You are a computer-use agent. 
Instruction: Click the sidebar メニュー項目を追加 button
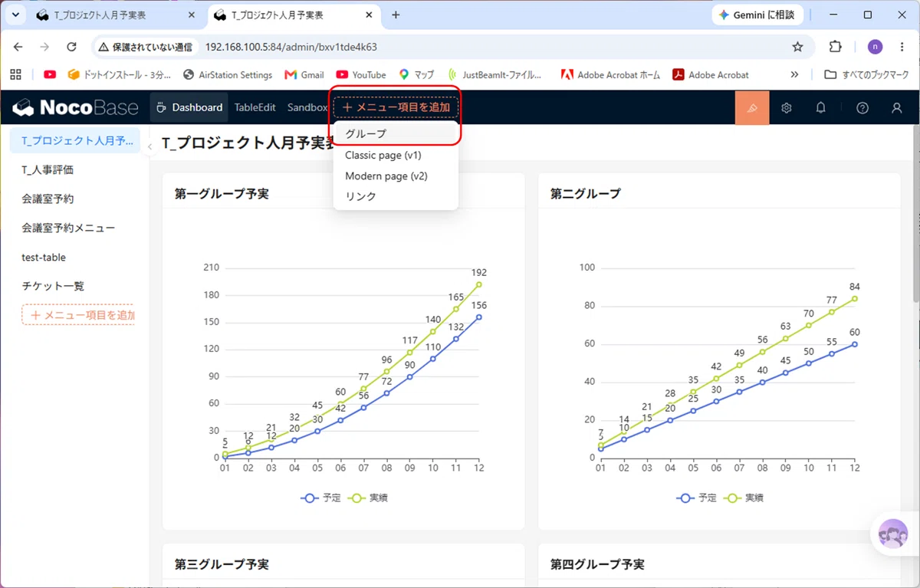click(78, 315)
